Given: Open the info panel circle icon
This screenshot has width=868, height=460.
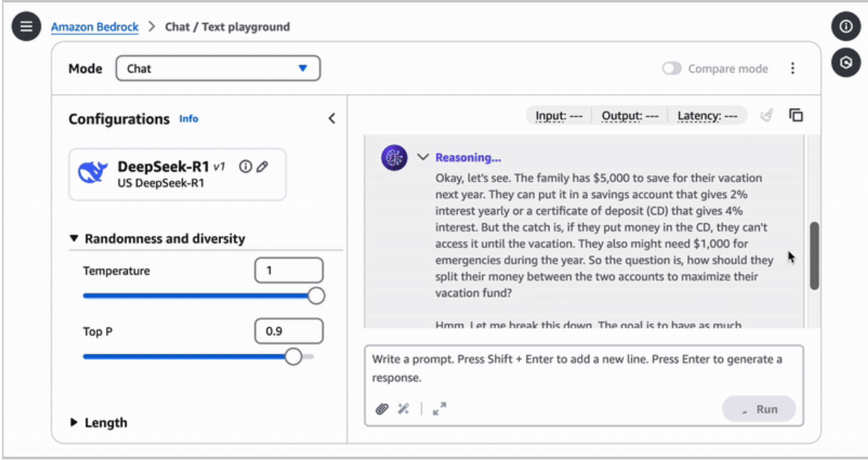Looking at the screenshot, I should tap(846, 26).
